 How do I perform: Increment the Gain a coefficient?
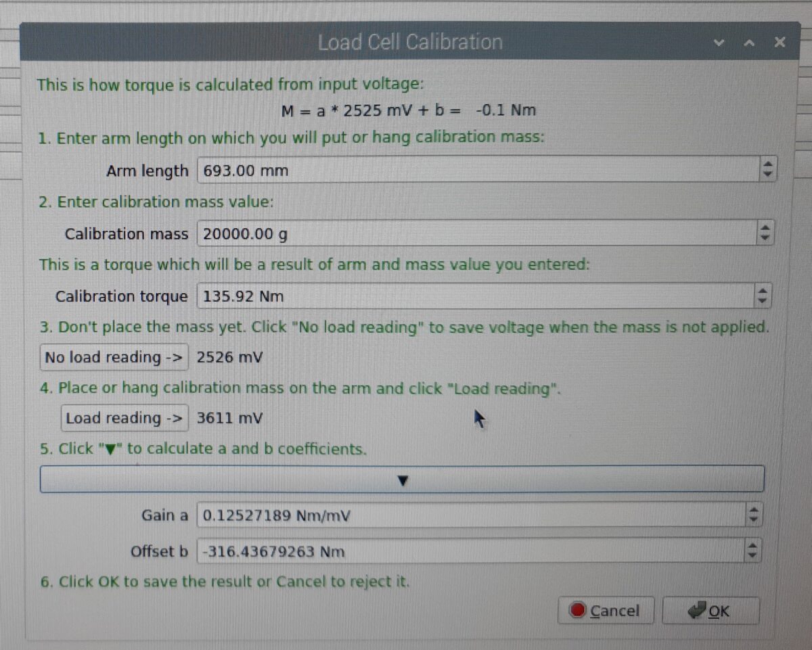[752, 511]
